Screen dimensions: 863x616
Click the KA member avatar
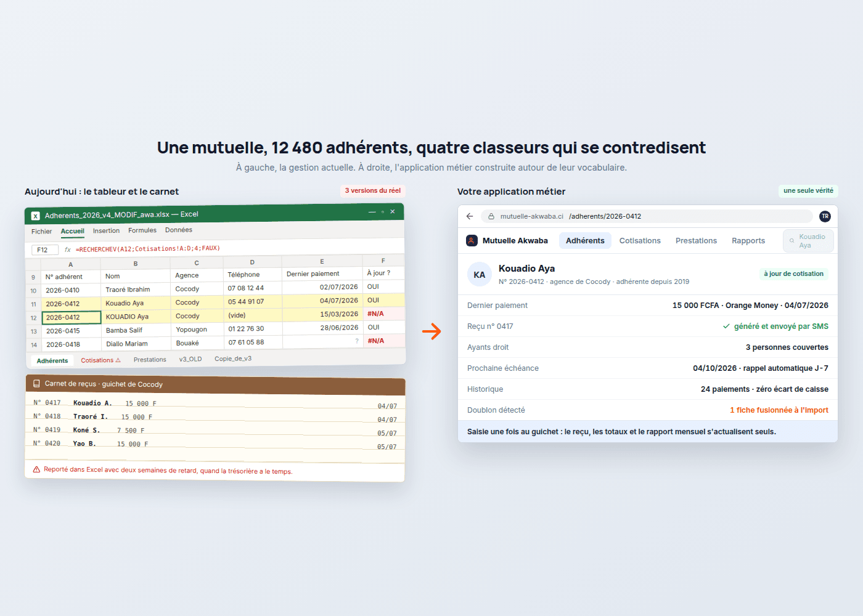tap(480, 275)
